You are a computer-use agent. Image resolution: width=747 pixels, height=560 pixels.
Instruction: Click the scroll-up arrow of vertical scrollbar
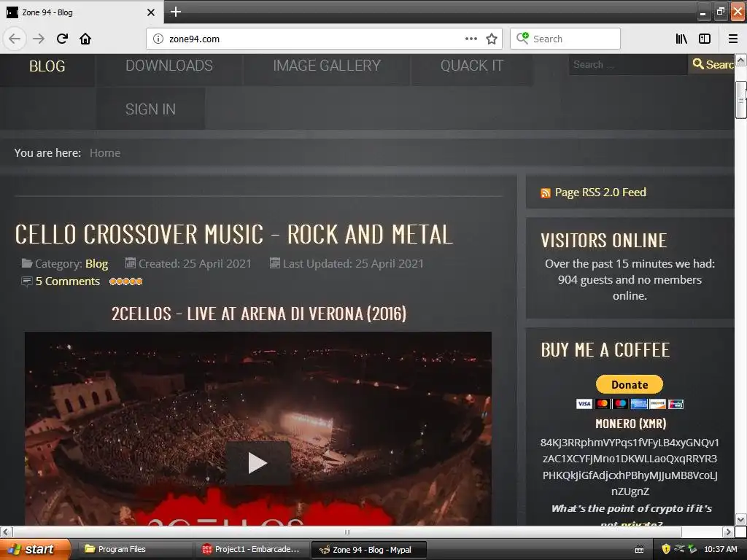[x=741, y=60]
